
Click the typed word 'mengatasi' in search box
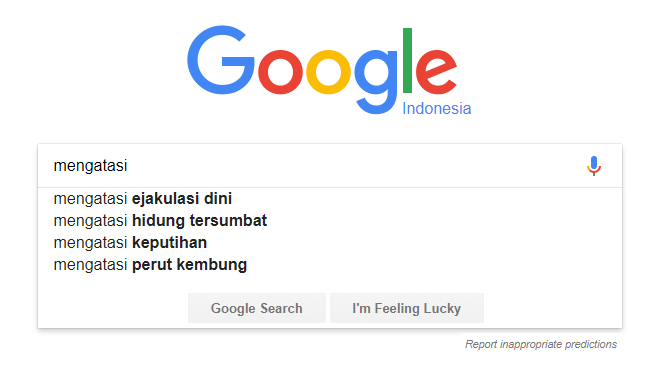90,166
